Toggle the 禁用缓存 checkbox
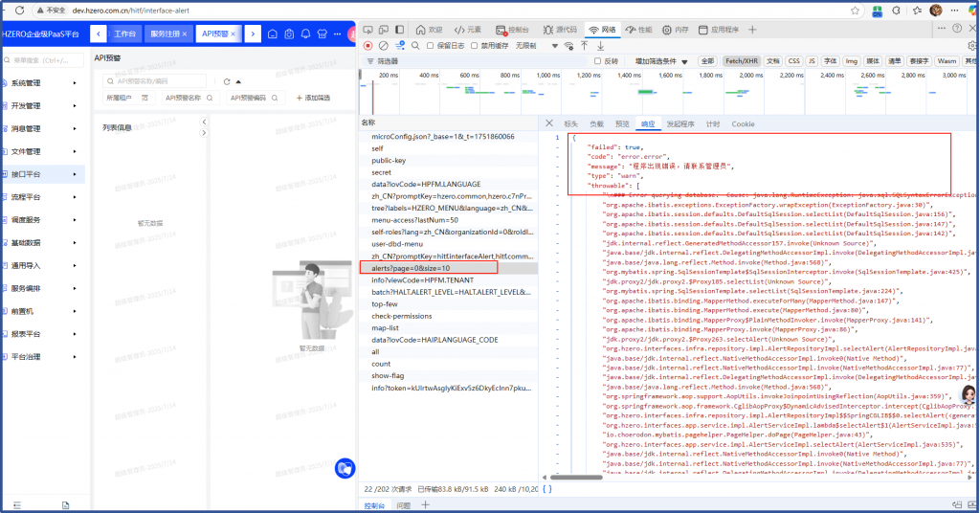The width and height of the screenshot is (980, 513). tap(473, 45)
